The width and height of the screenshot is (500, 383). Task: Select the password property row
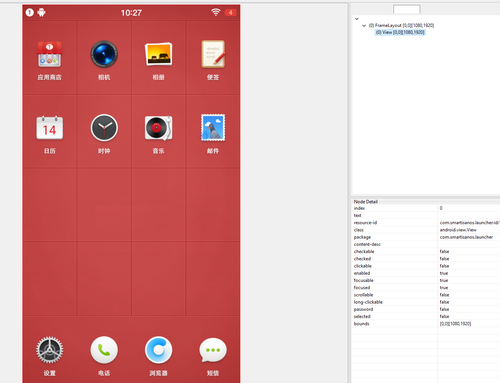click(x=426, y=309)
